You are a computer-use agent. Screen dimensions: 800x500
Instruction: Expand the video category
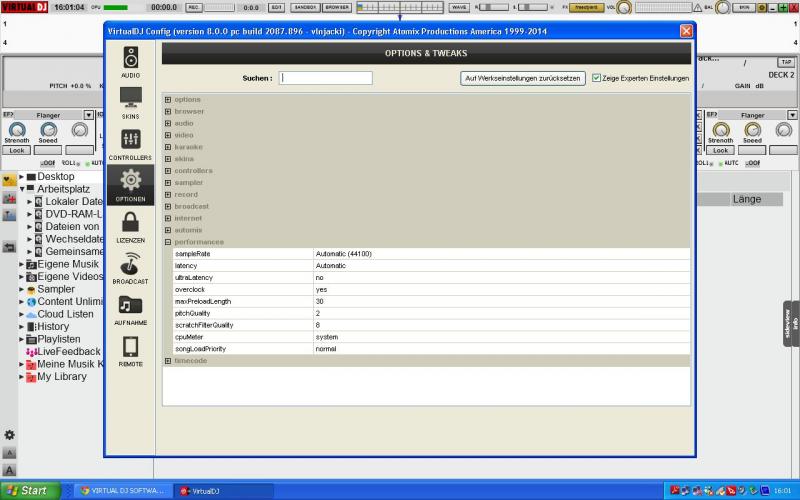(168, 135)
